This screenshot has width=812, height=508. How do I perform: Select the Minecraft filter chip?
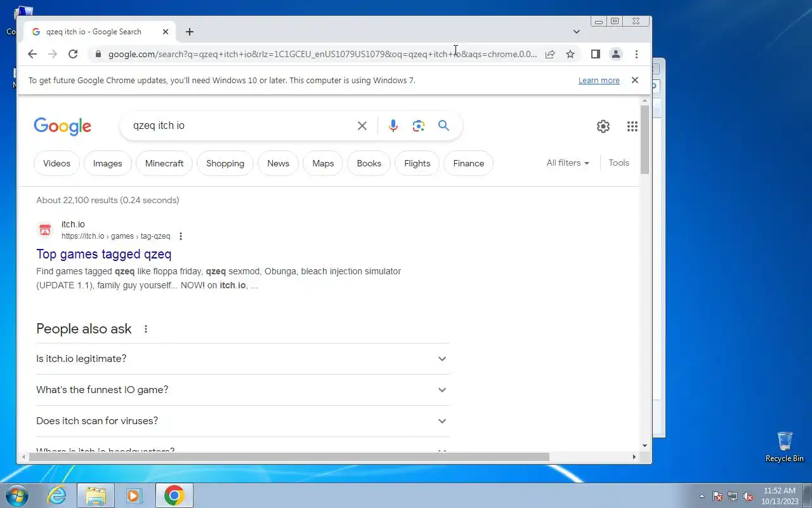pos(164,163)
